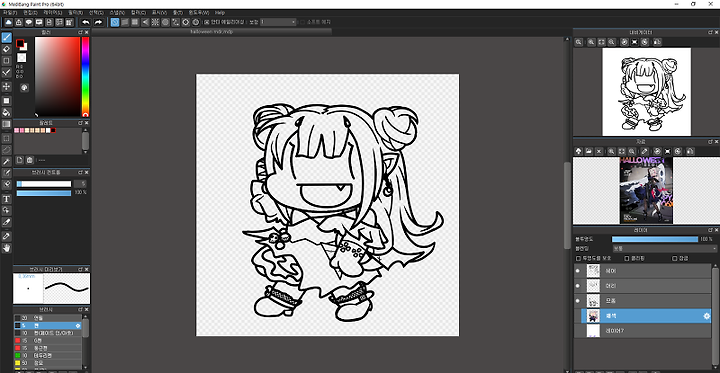This screenshot has width=720, height=373.
Task: Enable the parallel lines snap
Action: 125,22
